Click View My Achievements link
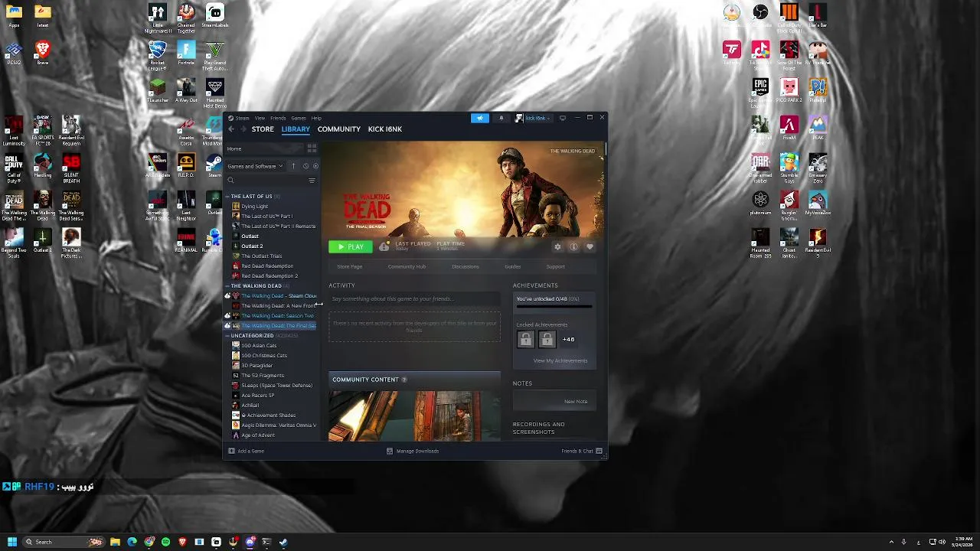980x551 pixels. [x=560, y=360]
